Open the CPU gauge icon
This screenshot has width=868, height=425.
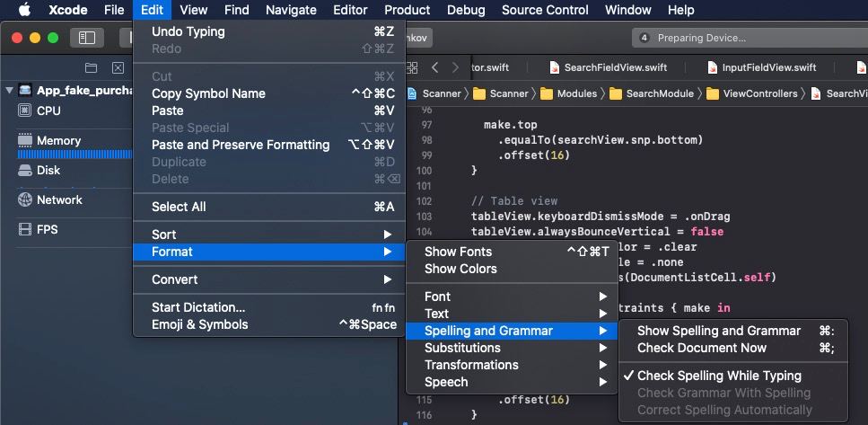(x=25, y=111)
